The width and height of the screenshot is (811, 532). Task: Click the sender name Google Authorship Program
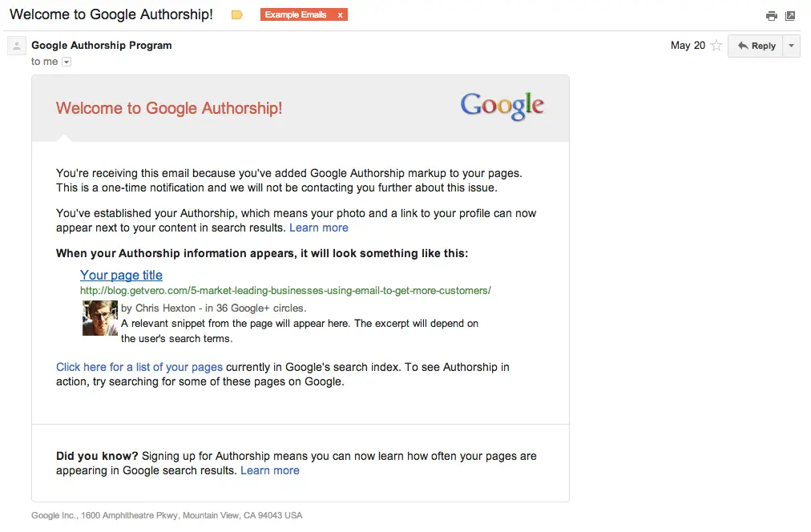coord(101,46)
